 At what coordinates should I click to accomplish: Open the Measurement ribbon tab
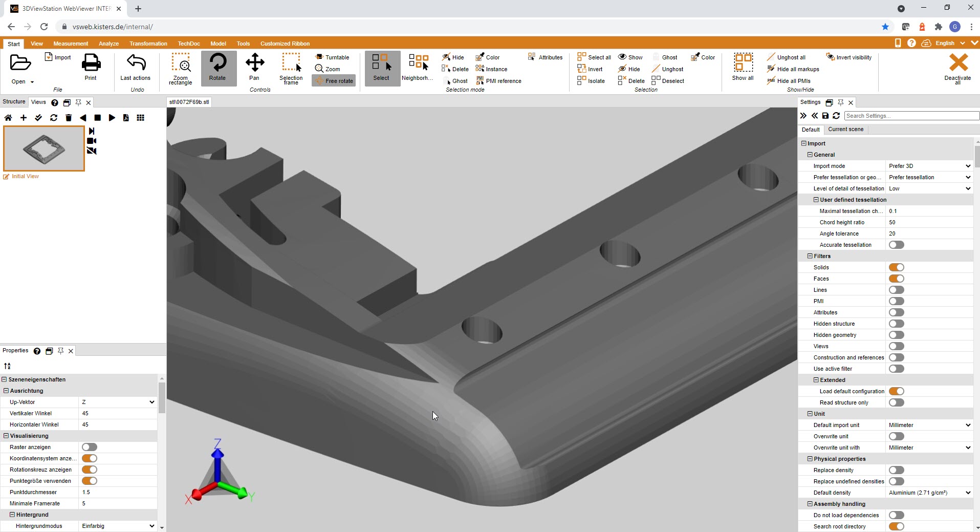[x=71, y=44]
